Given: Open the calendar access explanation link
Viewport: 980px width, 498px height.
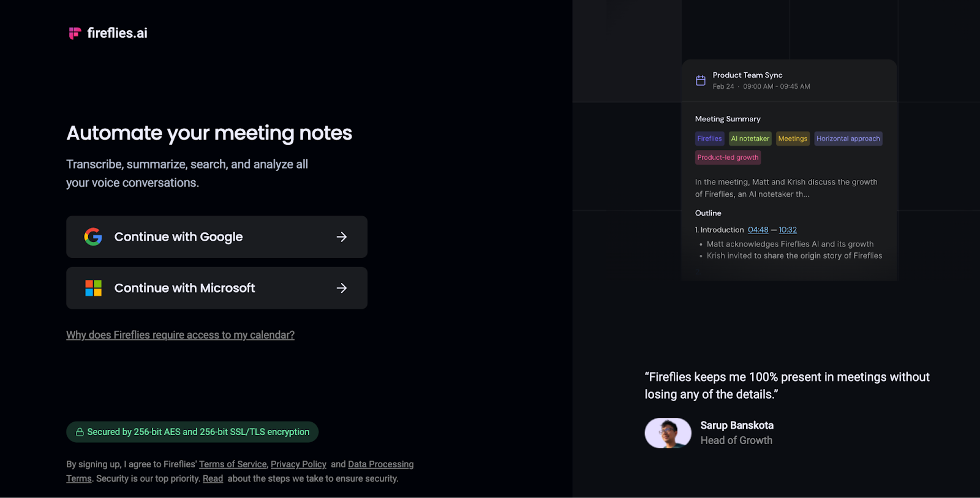Looking at the screenshot, I should coord(180,335).
